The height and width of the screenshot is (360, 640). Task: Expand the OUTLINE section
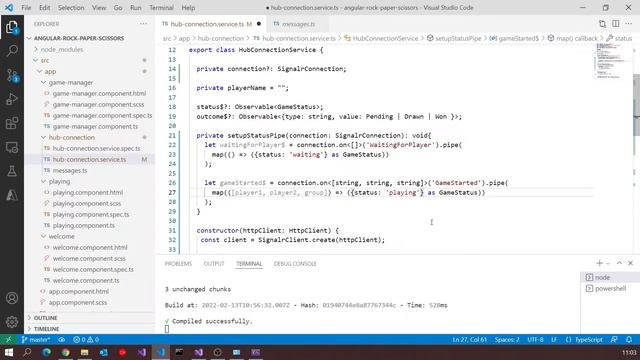(45, 318)
